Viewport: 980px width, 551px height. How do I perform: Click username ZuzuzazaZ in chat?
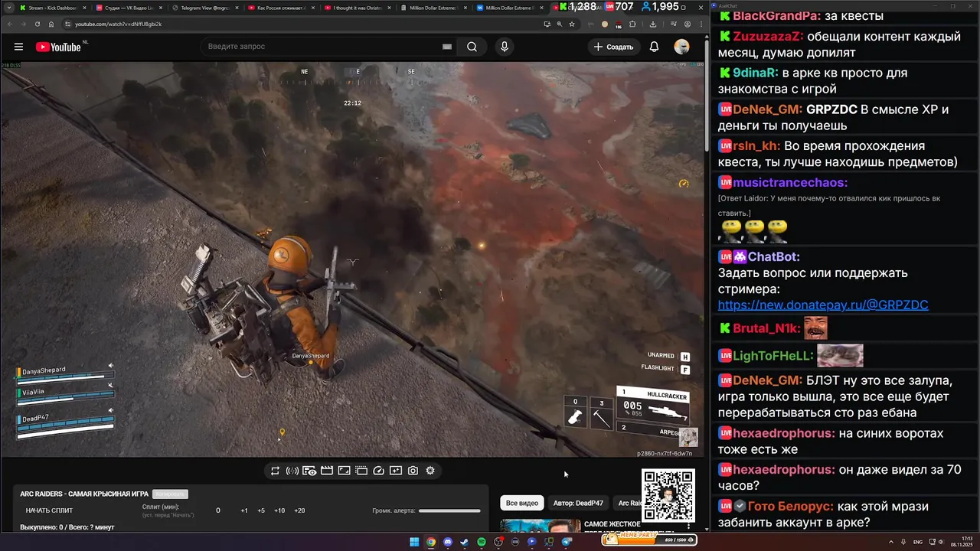pyautogui.click(x=768, y=37)
